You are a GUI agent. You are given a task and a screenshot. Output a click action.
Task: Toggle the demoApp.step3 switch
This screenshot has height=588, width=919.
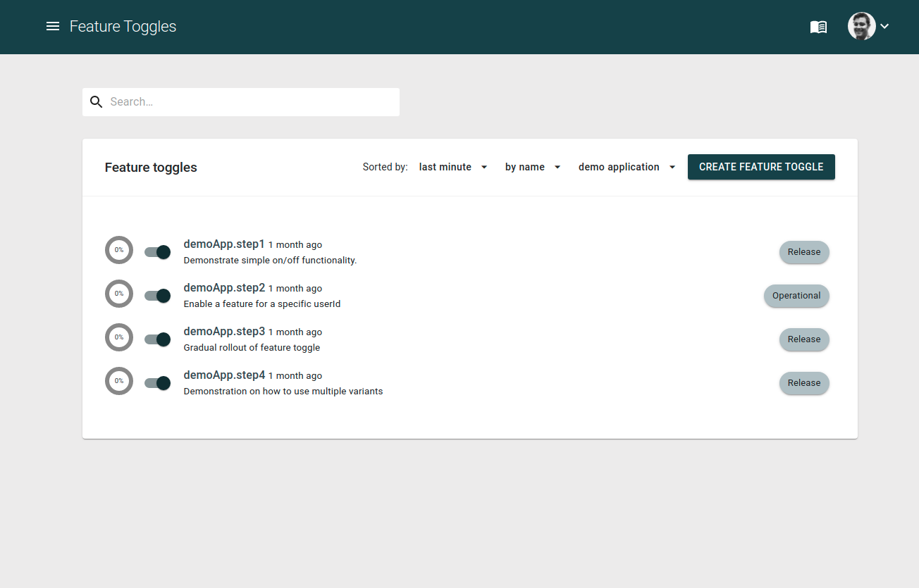tap(157, 339)
